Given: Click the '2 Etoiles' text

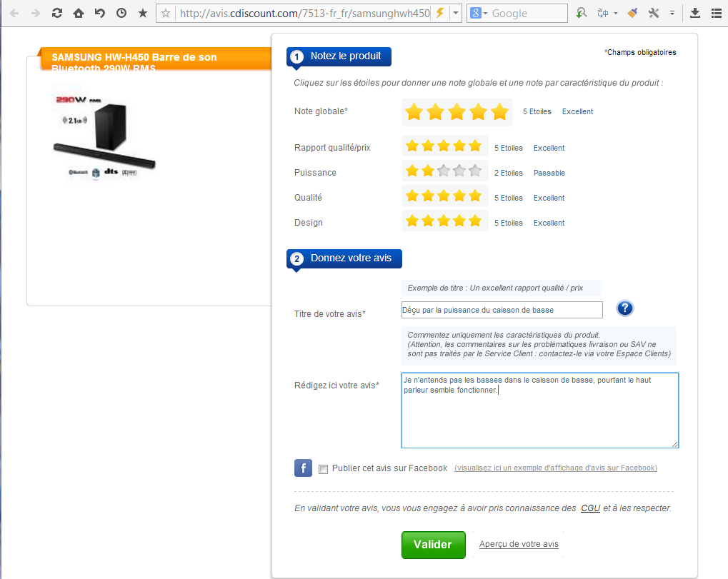Looking at the screenshot, I should point(509,173).
